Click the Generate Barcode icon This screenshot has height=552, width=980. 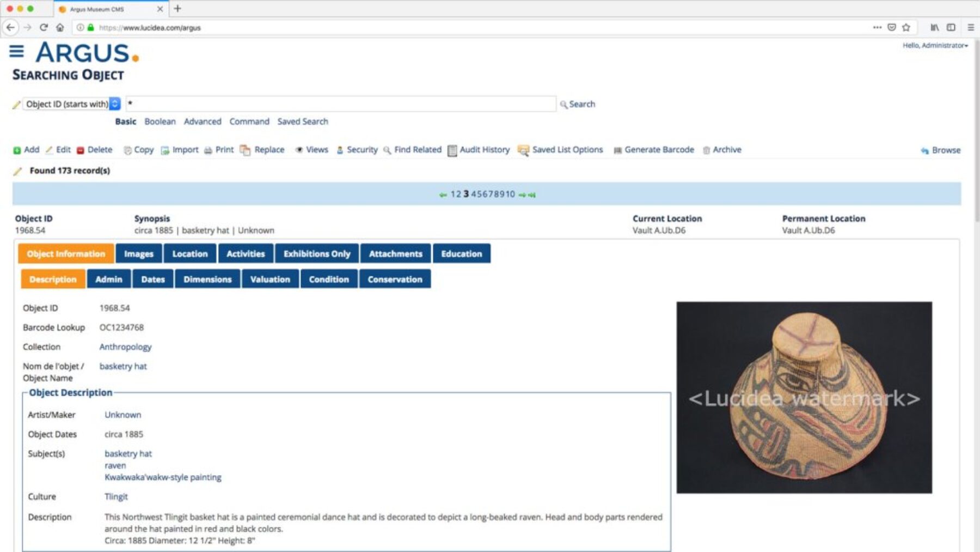[617, 150]
